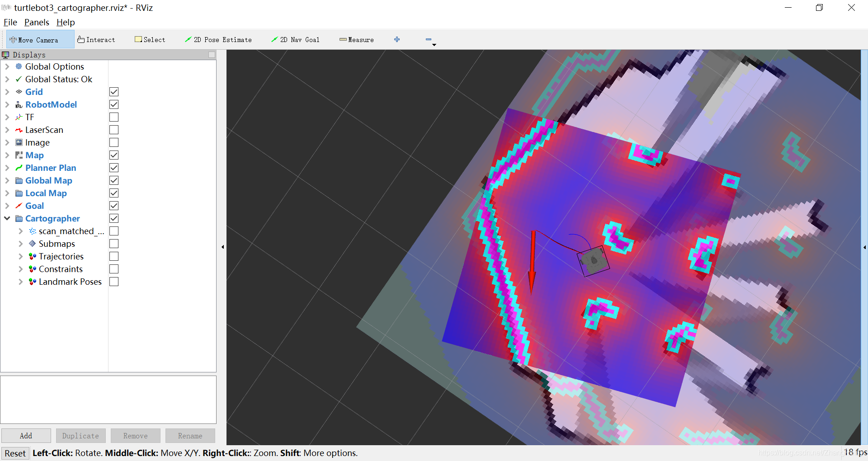This screenshot has width=868, height=461.
Task: Enable the Landmark Poses checkbox
Action: point(114,282)
